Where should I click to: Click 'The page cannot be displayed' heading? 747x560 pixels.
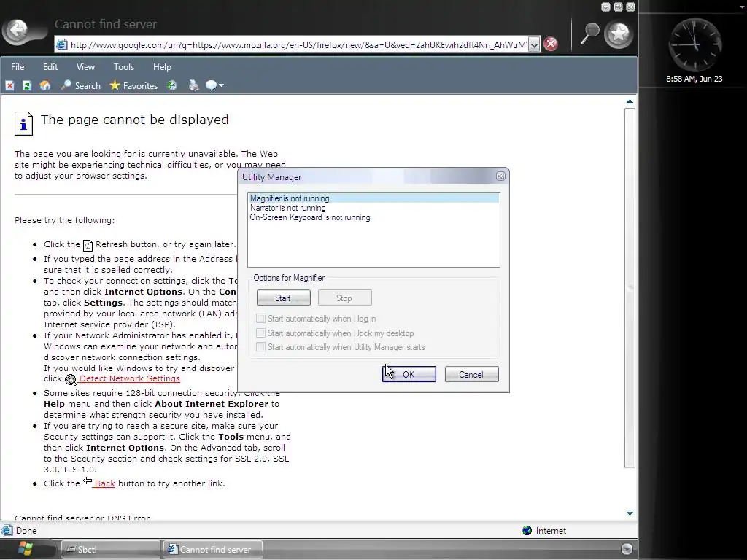point(135,120)
